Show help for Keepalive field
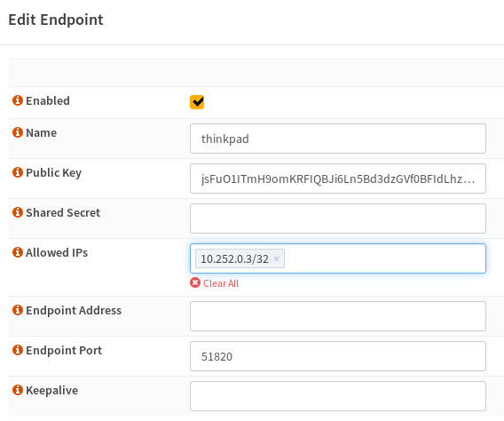504x421 pixels. pos(18,390)
